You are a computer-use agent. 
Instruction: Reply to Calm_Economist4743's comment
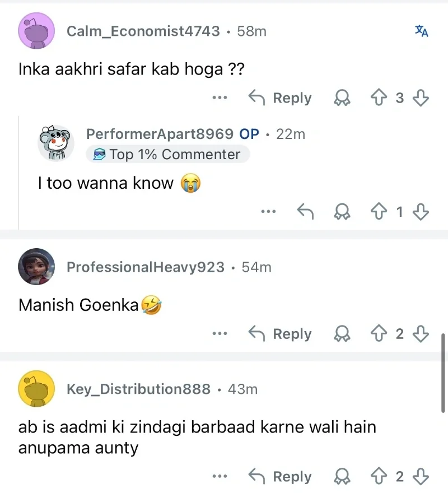click(280, 98)
